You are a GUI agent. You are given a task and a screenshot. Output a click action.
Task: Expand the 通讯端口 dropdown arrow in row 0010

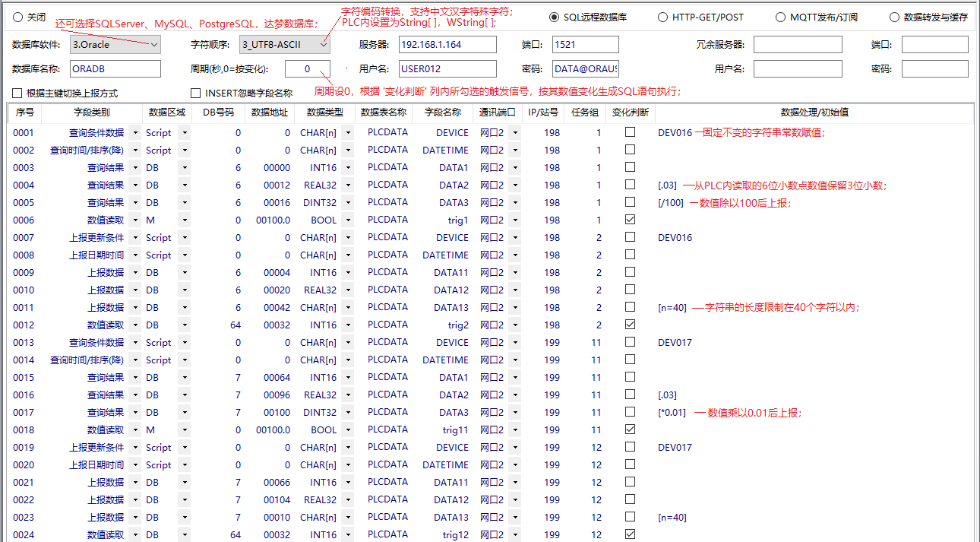click(x=514, y=290)
